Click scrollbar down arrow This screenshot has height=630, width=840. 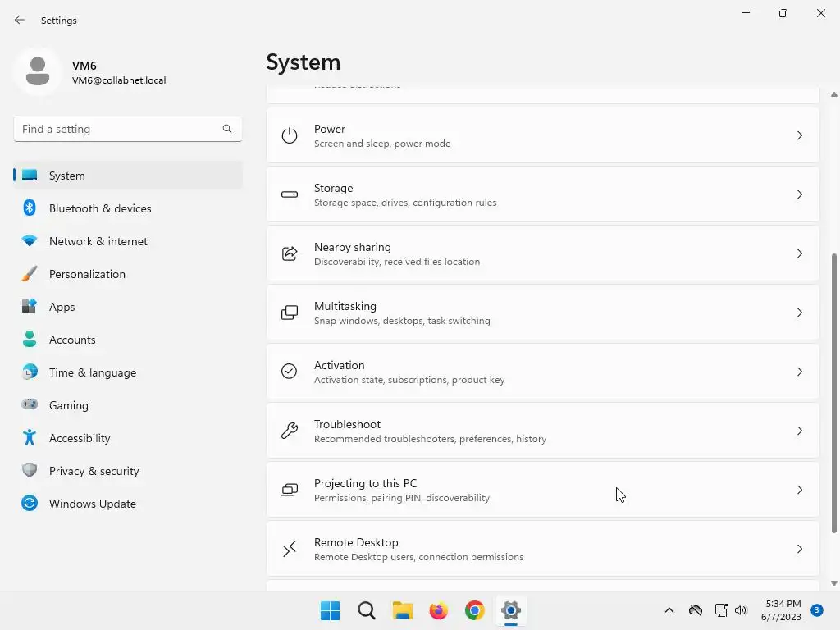pyautogui.click(x=833, y=583)
